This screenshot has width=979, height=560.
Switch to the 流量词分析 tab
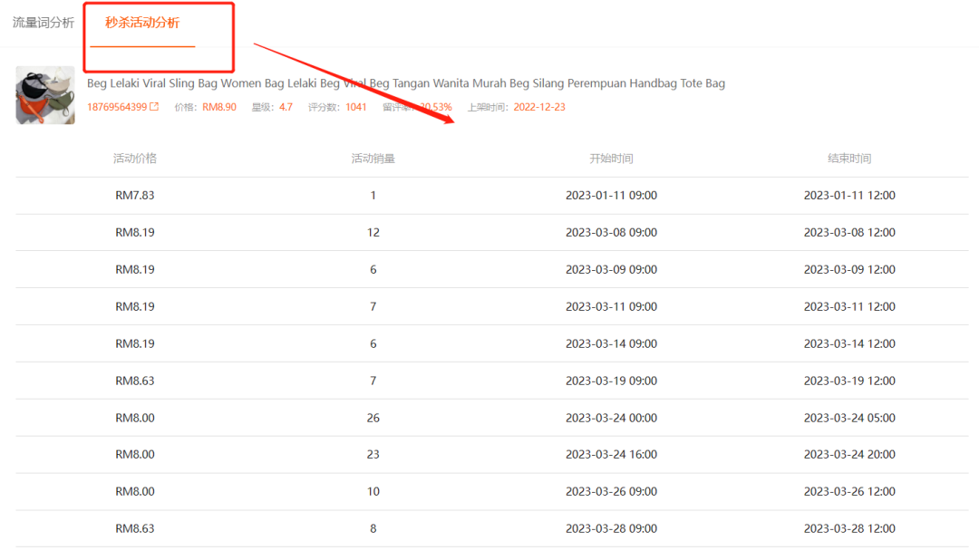(44, 23)
